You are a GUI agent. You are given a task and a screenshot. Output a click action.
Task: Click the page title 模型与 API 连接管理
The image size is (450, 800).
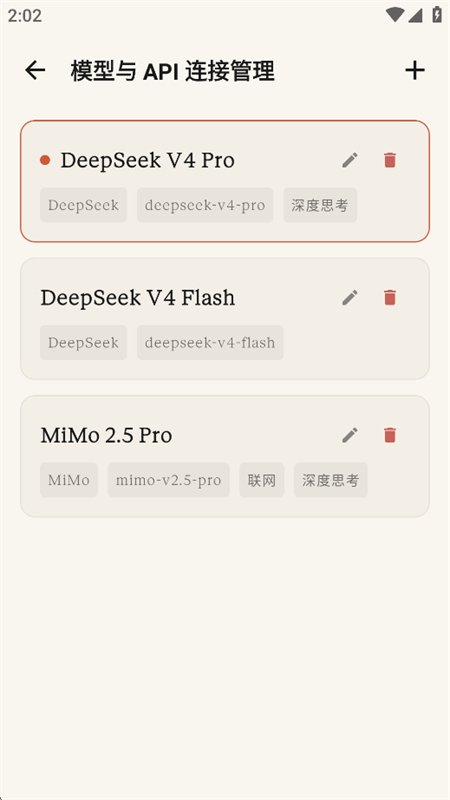[172, 71]
